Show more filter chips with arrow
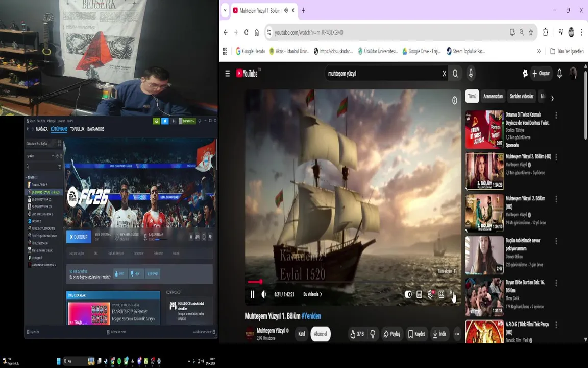 pos(552,98)
